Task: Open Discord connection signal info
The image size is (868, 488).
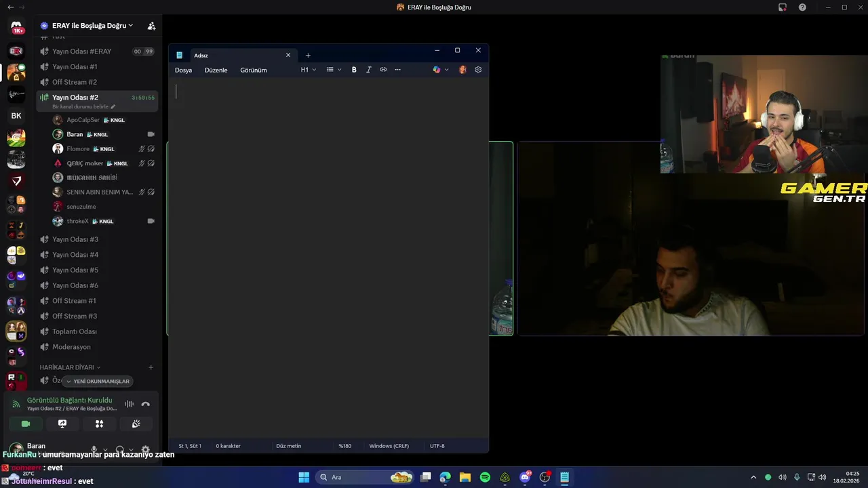Action: [16, 405]
